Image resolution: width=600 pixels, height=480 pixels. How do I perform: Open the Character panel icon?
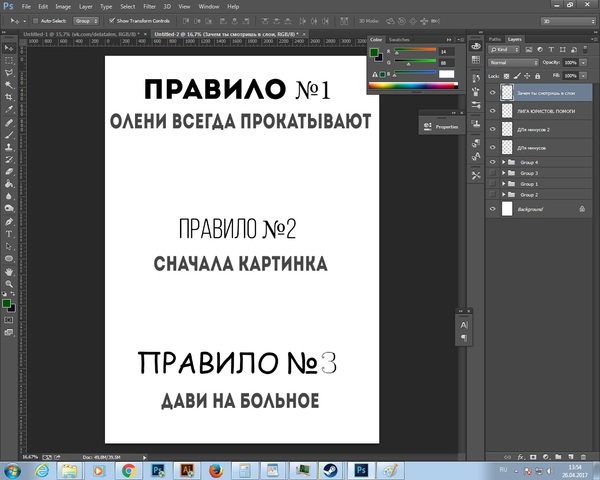coord(464,325)
